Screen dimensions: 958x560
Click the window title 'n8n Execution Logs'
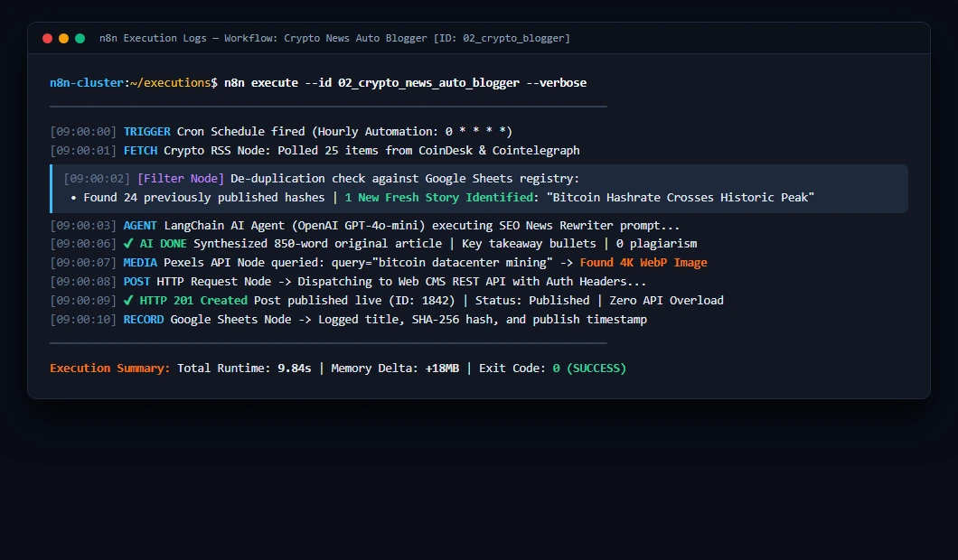(x=153, y=38)
